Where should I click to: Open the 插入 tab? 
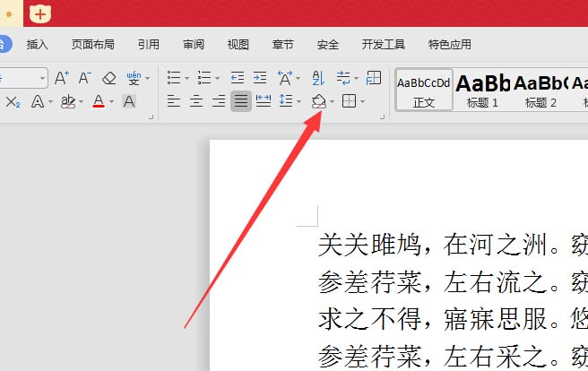pos(37,45)
